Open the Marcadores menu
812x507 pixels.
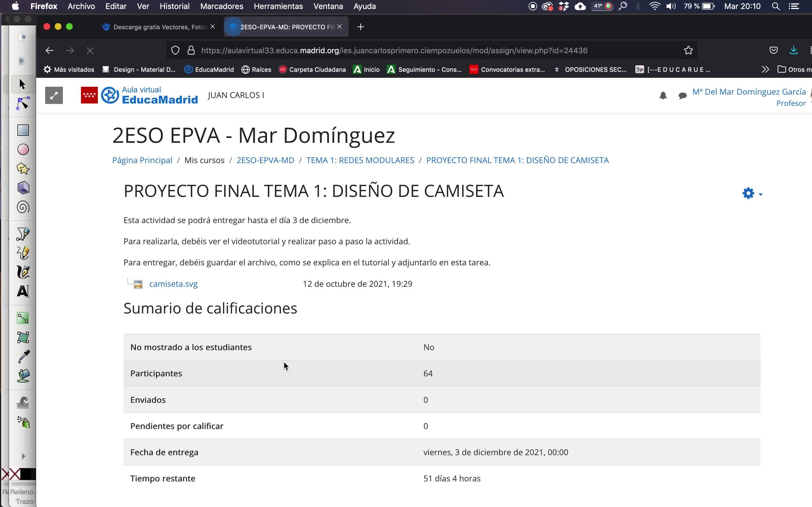221,6
